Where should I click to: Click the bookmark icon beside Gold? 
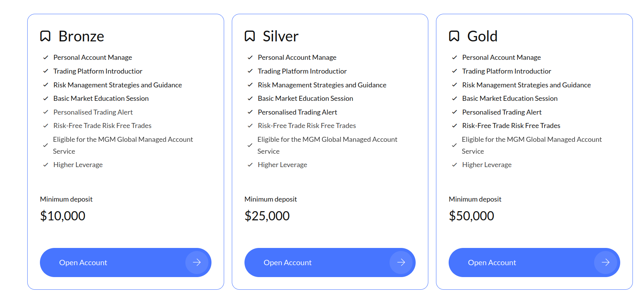[x=454, y=36]
